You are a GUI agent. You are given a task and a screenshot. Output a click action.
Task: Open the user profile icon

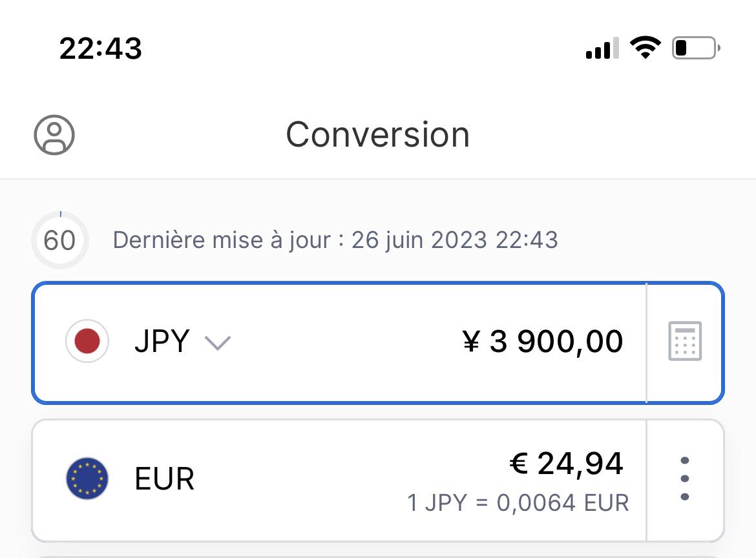54,135
